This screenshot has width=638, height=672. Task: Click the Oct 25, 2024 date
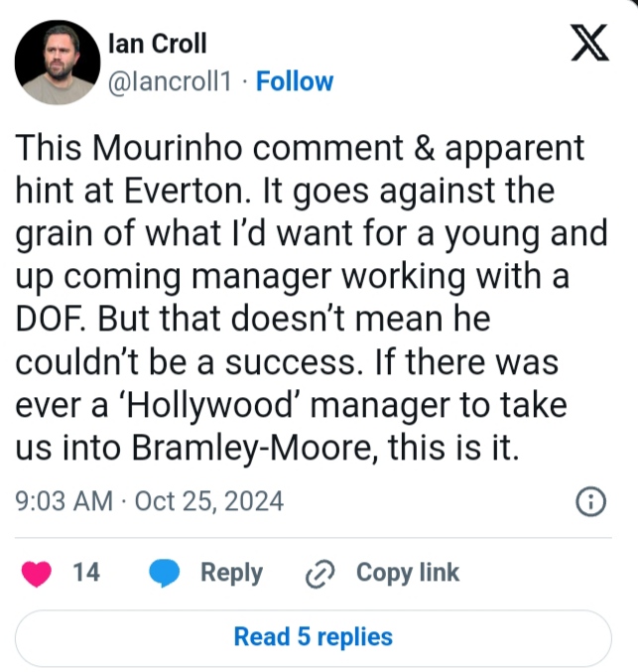point(208,502)
